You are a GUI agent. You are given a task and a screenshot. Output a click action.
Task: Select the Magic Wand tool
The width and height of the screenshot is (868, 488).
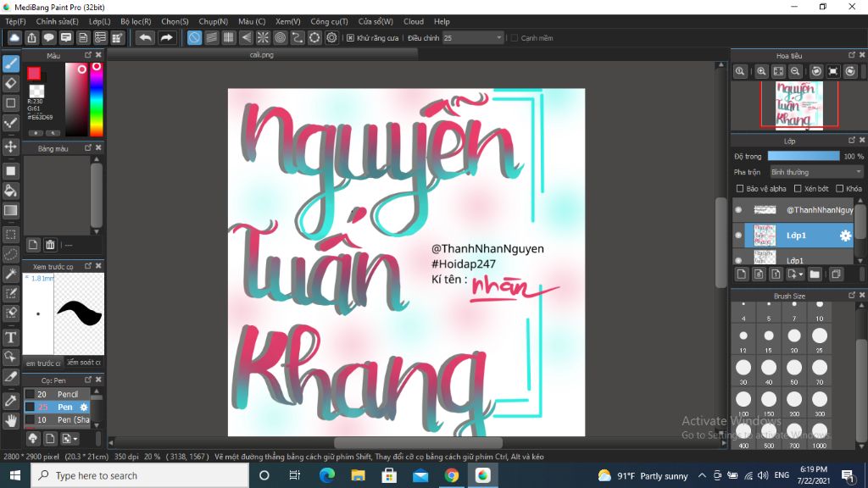click(10, 274)
